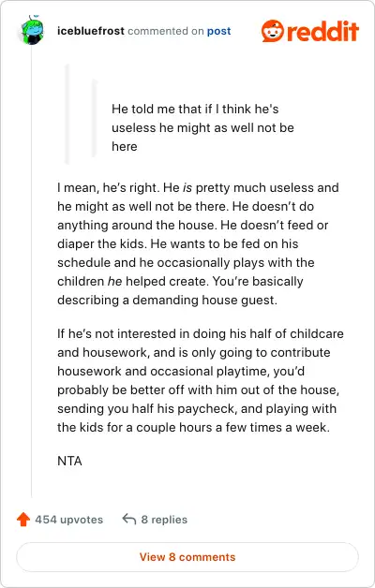The height and width of the screenshot is (588, 375).
Task: Click the reddit wordmark text logo
Action: pyautogui.click(x=322, y=31)
